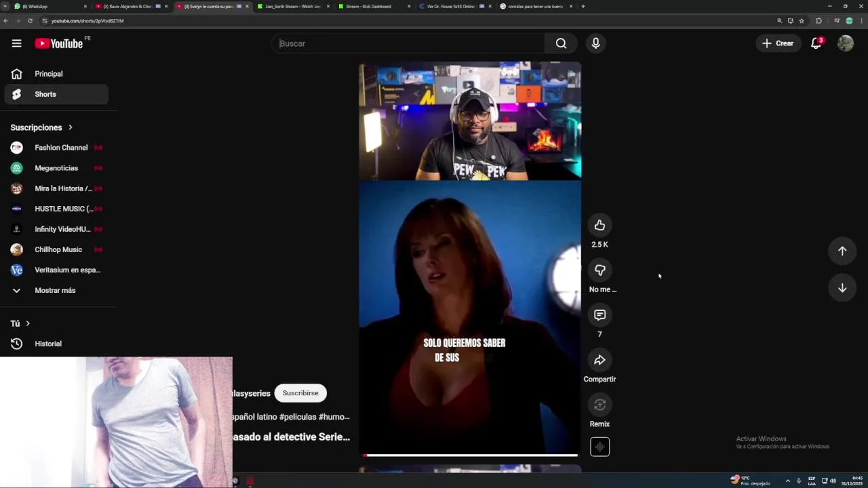
Task: Open Fashion Channel subscription
Action: [x=56, y=148]
